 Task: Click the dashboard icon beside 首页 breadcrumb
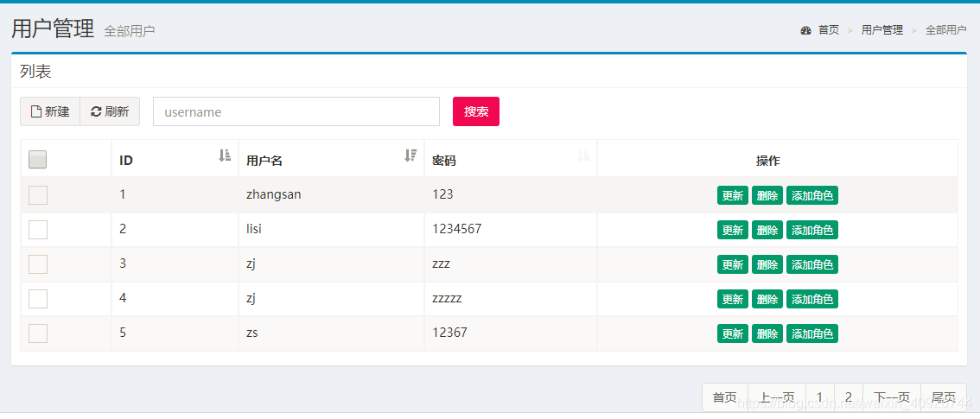(x=805, y=30)
